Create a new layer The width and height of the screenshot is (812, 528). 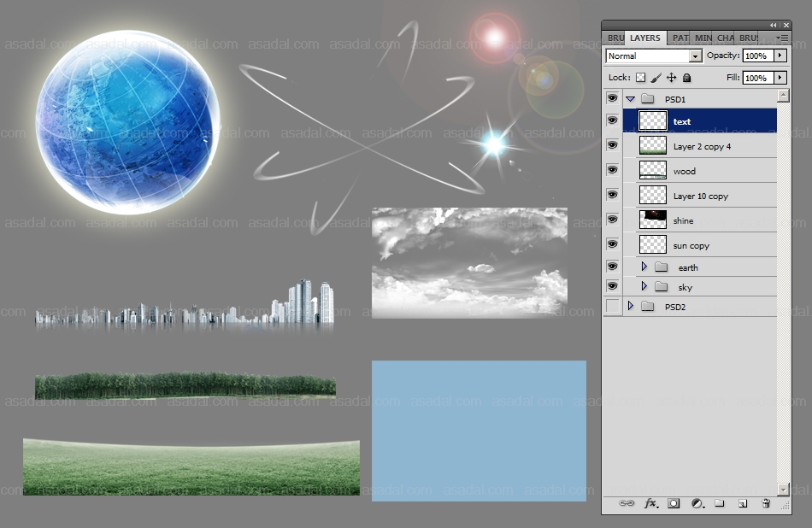743,504
